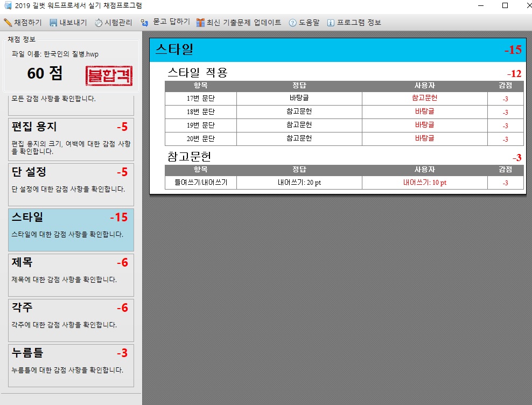532x405 pixels.
Task: Click 바탕글 answer in 17번 문단 row
Action: pos(299,98)
